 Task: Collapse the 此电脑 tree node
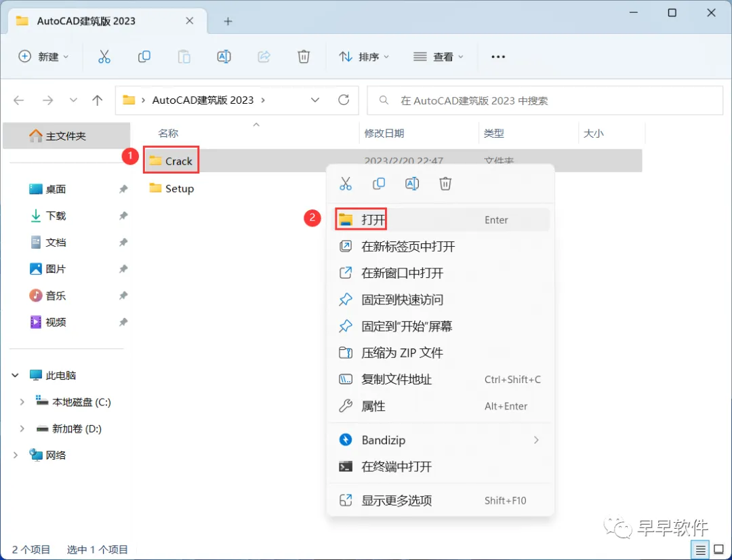click(16, 375)
